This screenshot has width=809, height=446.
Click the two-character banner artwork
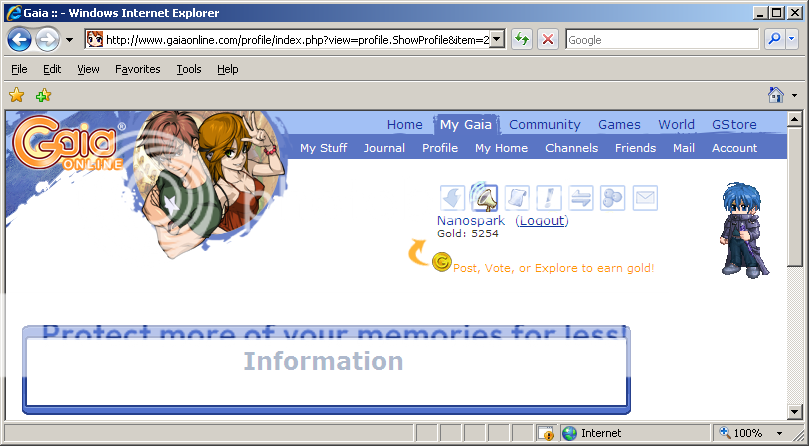click(209, 183)
